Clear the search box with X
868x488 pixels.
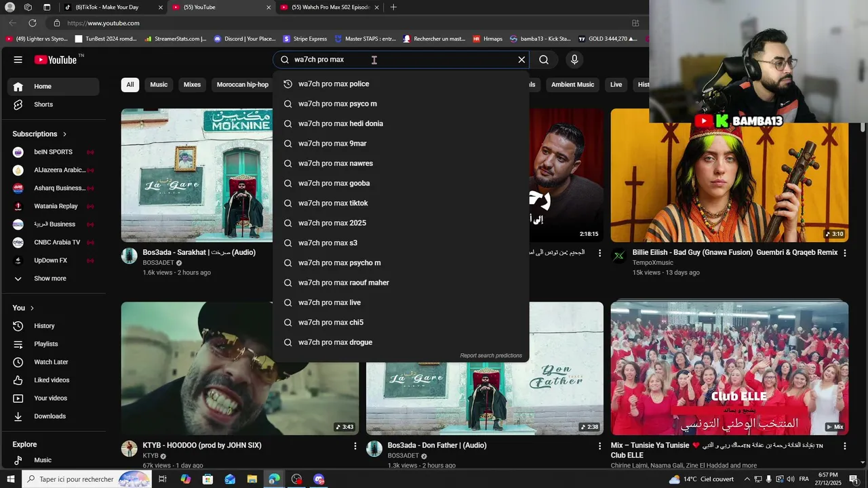pyautogui.click(x=521, y=60)
